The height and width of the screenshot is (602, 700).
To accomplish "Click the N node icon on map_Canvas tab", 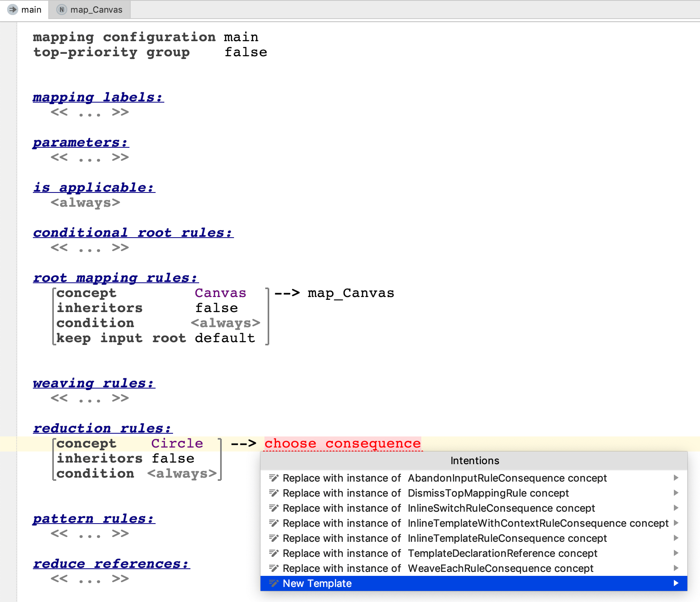I will pyautogui.click(x=61, y=10).
